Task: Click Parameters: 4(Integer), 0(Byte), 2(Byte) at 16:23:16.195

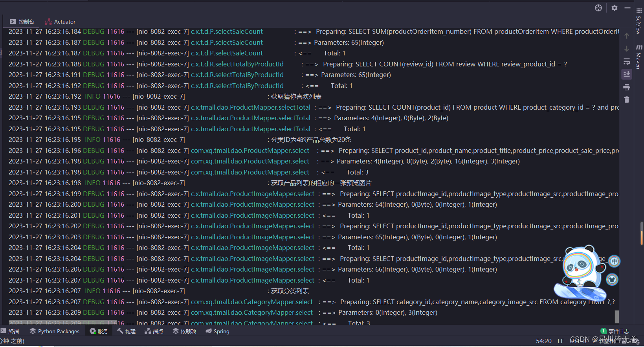Action: pyautogui.click(x=391, y=118)
